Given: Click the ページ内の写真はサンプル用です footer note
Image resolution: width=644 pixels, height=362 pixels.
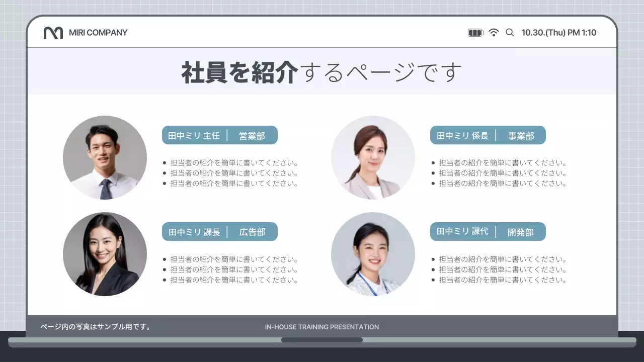Looking at the screenshot, I should point(96,327).
